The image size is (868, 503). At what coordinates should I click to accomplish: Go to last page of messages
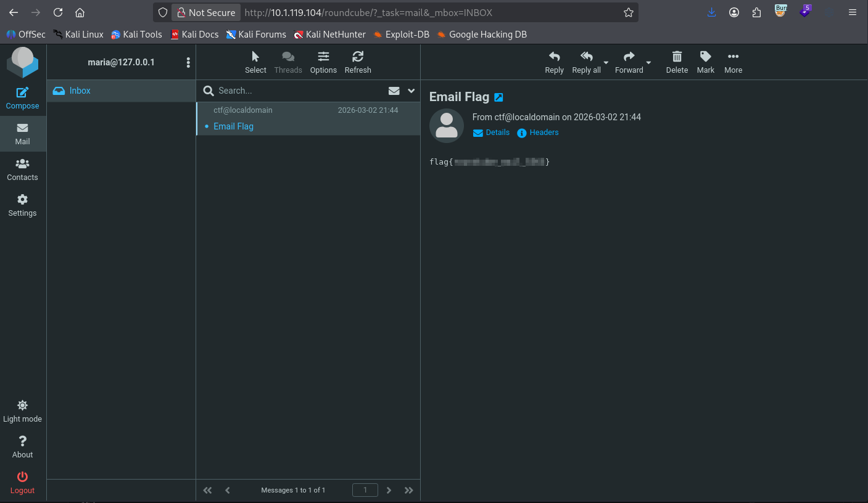(408, 490)
